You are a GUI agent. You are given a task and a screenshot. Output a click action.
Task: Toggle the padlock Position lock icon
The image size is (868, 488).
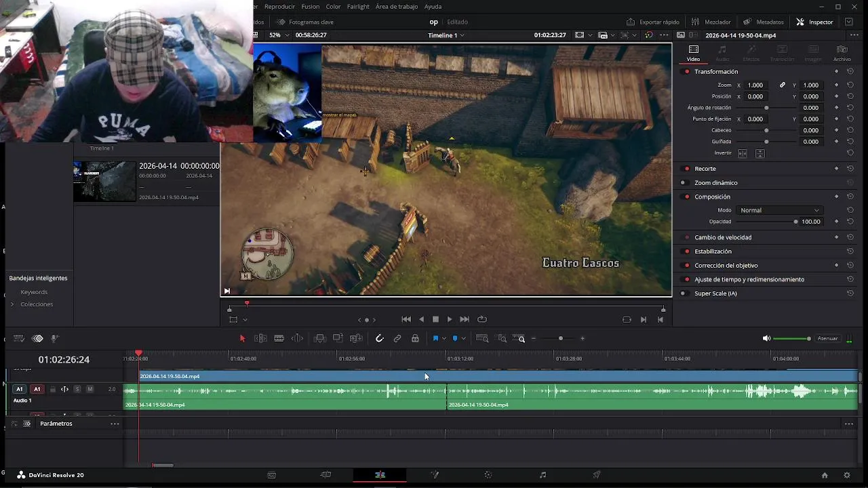tap(415, 338)
